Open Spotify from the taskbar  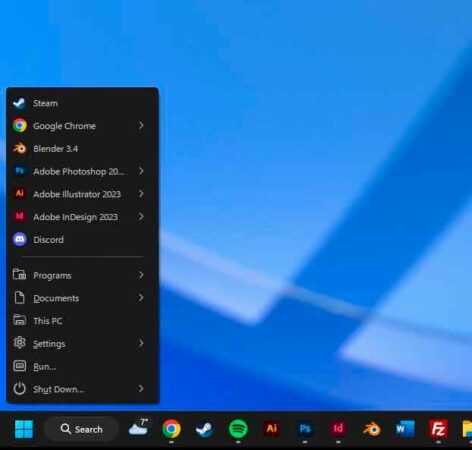pos(238,429)
